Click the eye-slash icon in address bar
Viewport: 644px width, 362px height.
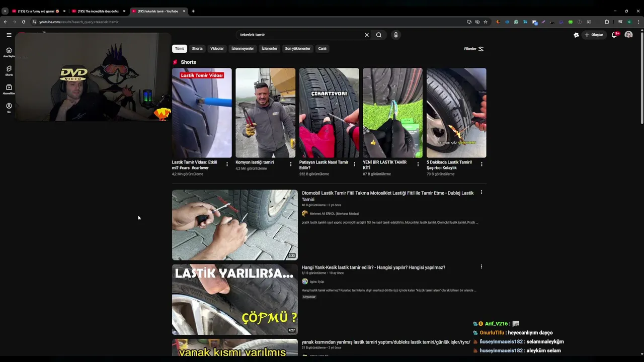(x=477, y=22)
